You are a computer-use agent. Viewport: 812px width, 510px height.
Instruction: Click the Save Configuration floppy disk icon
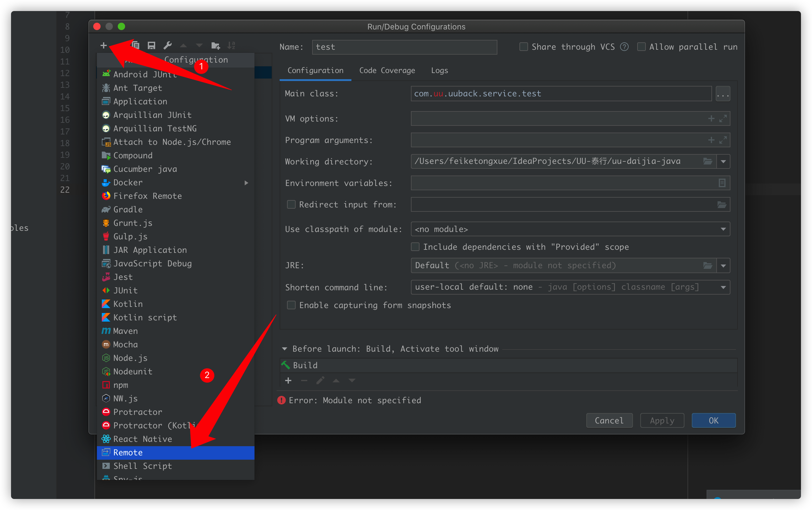coord(151,45)
